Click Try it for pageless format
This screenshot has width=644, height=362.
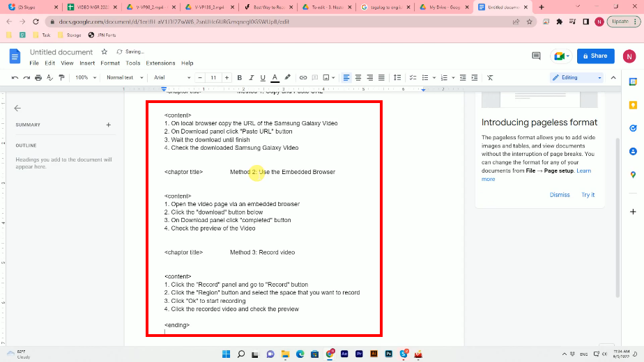point(588,195)
